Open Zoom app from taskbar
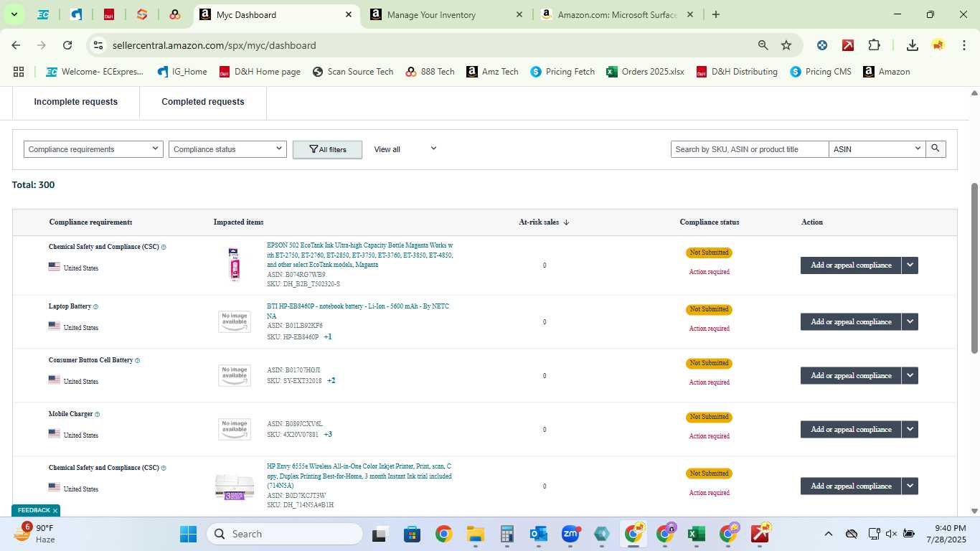This screenshot has height=551, width=980. pyautogui.click(x=570, y=534)
